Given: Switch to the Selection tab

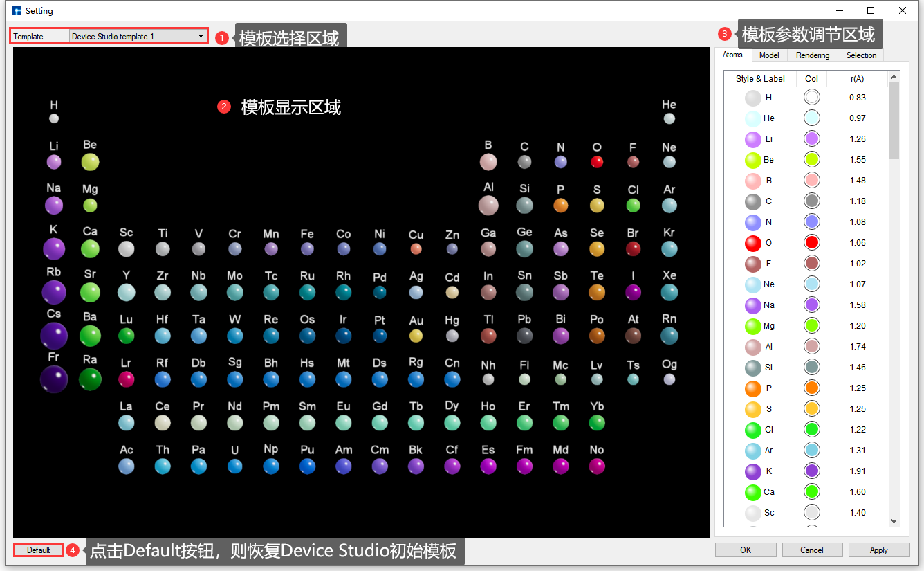Looking at the screenshot, I should [x=860, y=55].
